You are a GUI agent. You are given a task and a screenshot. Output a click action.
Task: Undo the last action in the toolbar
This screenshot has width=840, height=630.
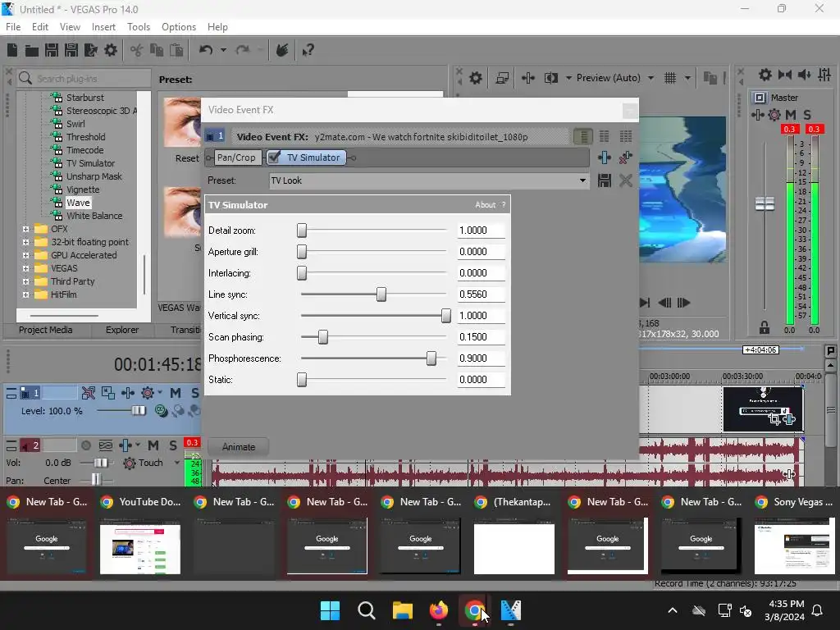pyautogui.click(x=206, y=50)
